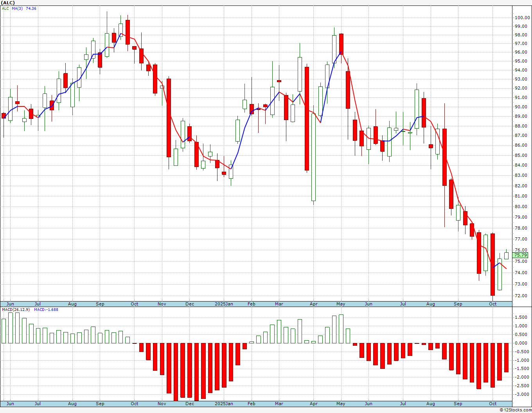
Task: Select the ALC legend label
Action: pos(5,9)
